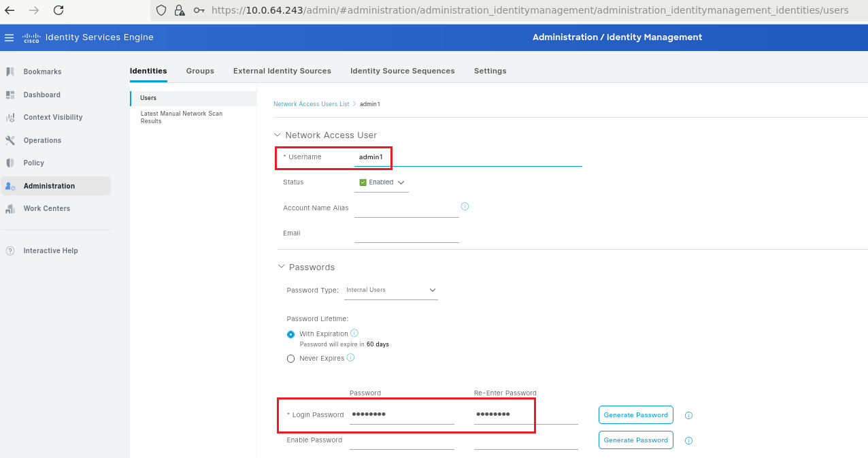The height and width of the screenshot is (458, 868).
Task: Open Identity Source Sequences tab
Action: tap(403, 71)
